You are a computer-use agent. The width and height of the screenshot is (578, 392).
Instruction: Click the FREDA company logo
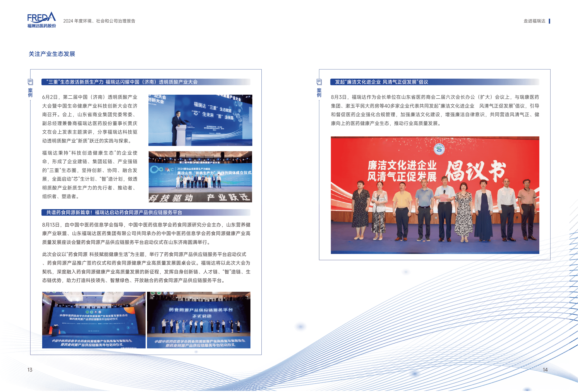(x=41, y=20)
